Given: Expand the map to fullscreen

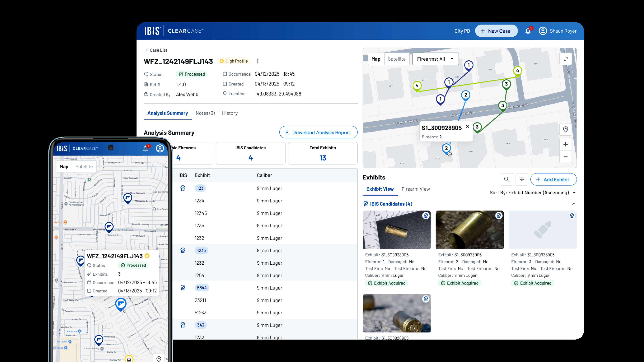Looking at the screenshot, I should pos(566,59).
